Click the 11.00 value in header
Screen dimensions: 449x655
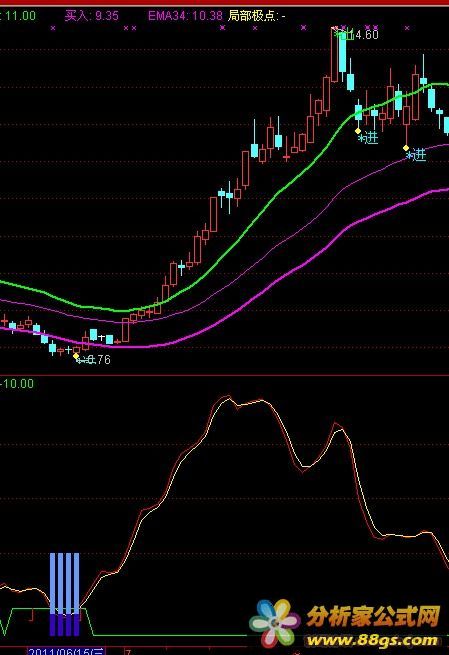click(x=18, y=16)
